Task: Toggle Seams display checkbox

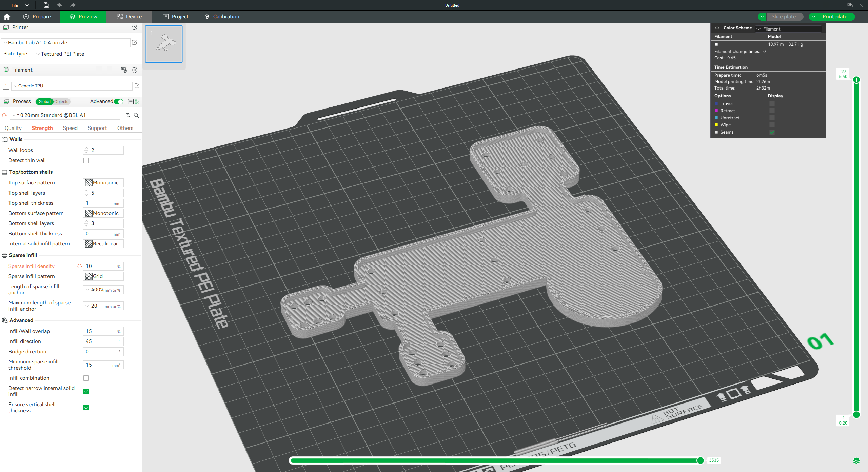Action: pos(772,132)
